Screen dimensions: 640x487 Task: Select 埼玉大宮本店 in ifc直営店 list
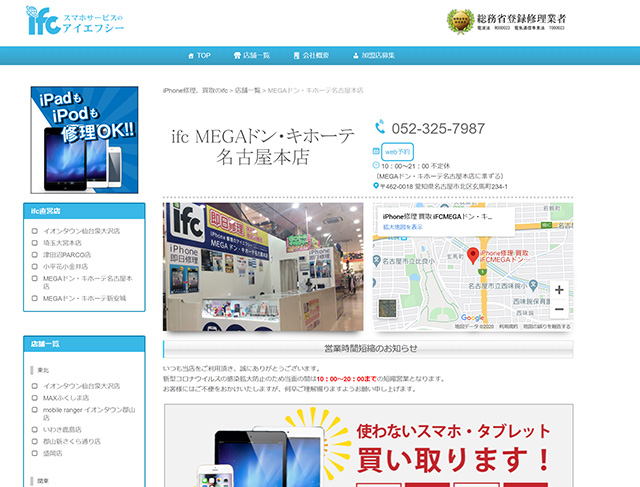pyautogui.click(x=62, y=243)
